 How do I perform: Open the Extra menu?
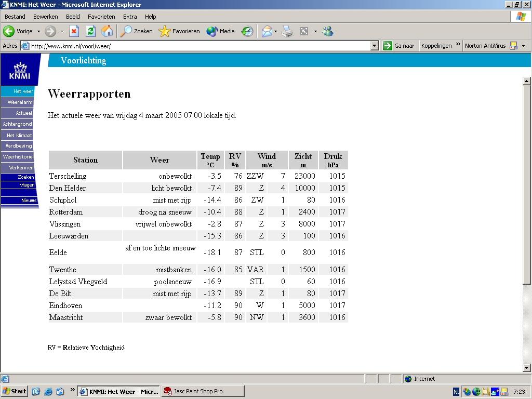tap(130, 17)
